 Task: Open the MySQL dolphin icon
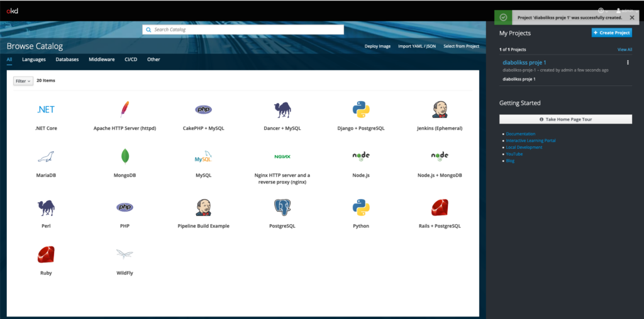[x=203, y=156]
